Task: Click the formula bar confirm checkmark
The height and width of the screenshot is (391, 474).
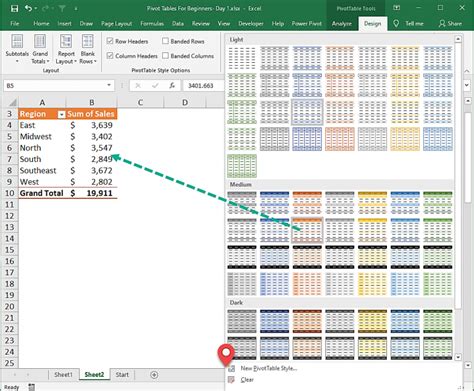Action: tap(155, 86)
